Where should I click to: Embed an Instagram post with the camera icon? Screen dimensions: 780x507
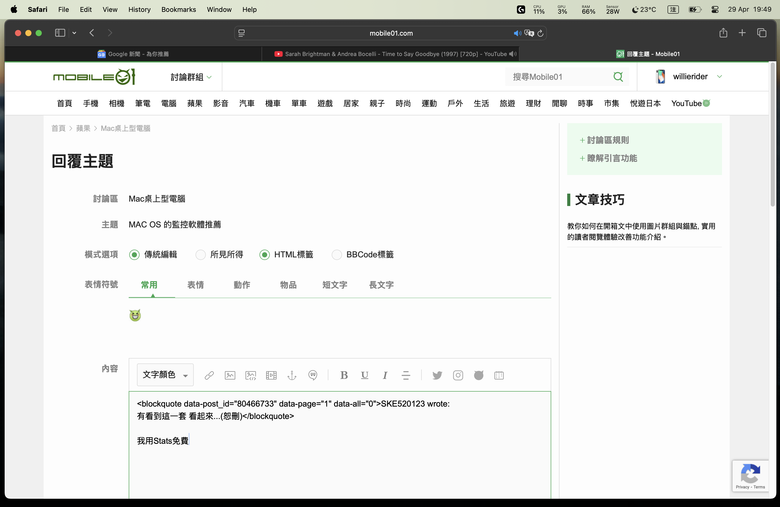point(458,375)
